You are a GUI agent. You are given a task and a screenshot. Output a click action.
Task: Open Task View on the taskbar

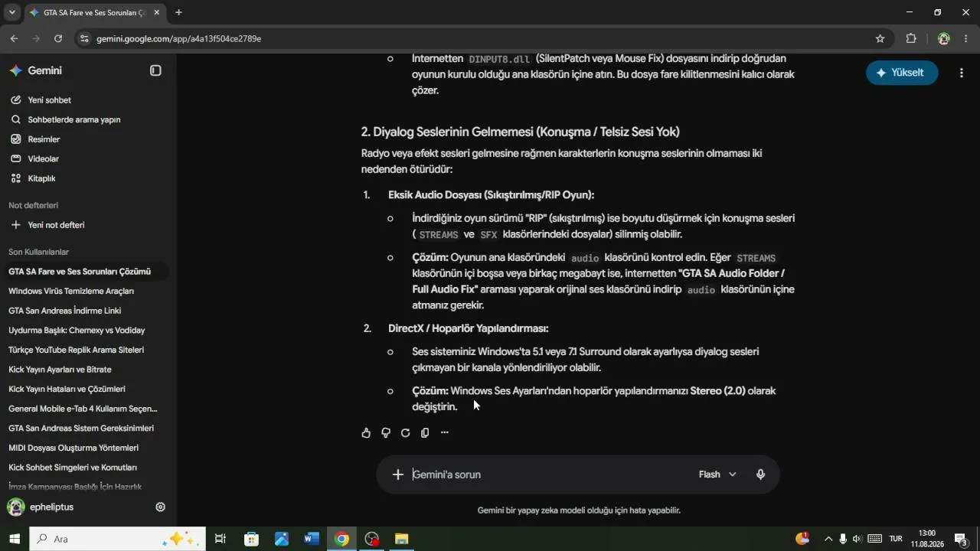point(220,539)
